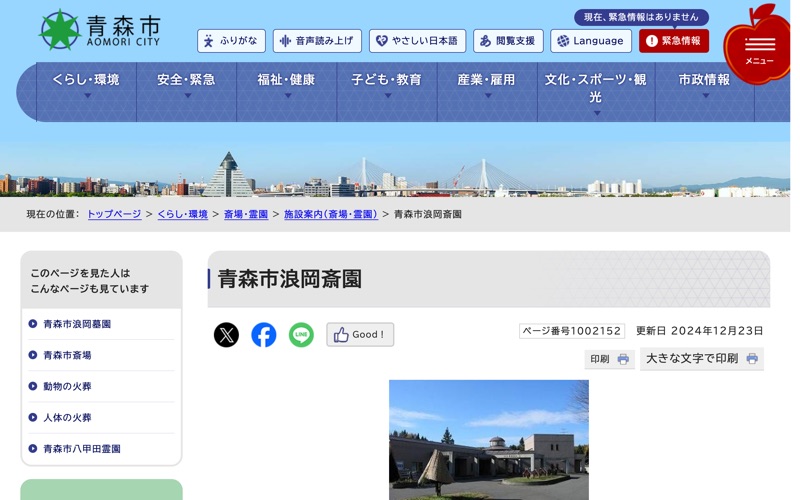Switch to やさしい日本語 easy Japanese

tap(417, 41)
